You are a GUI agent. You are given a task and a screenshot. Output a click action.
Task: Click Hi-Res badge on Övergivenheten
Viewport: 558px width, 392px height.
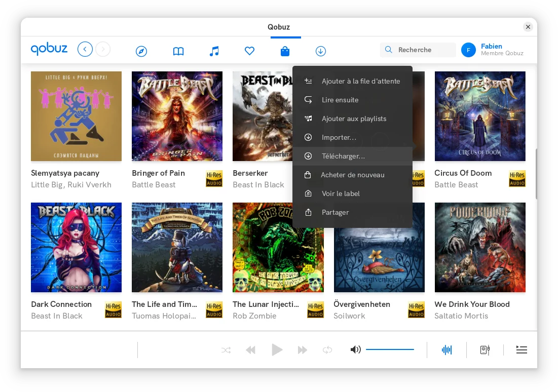point(417,310)
